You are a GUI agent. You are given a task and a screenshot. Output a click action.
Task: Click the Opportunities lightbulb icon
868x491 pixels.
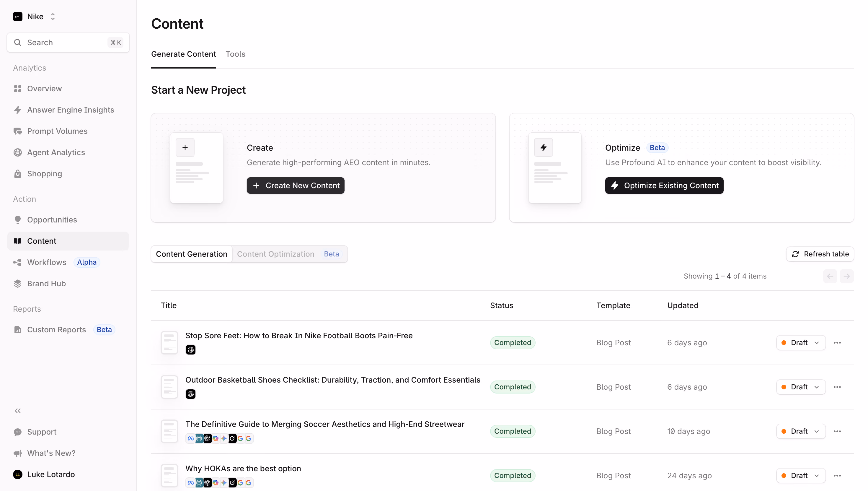[x=17, y=220]
